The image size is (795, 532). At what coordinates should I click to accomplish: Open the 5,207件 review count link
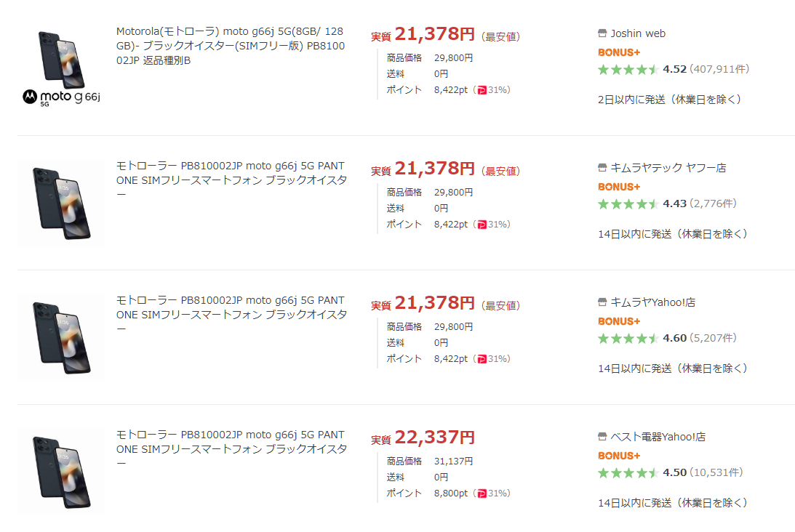pos(713,339)
